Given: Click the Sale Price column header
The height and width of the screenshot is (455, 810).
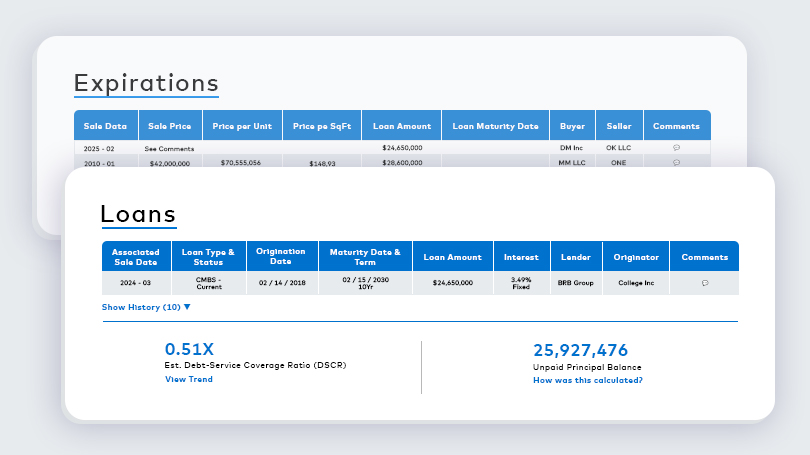Looking at the screenshot, I should coord(170,125).
